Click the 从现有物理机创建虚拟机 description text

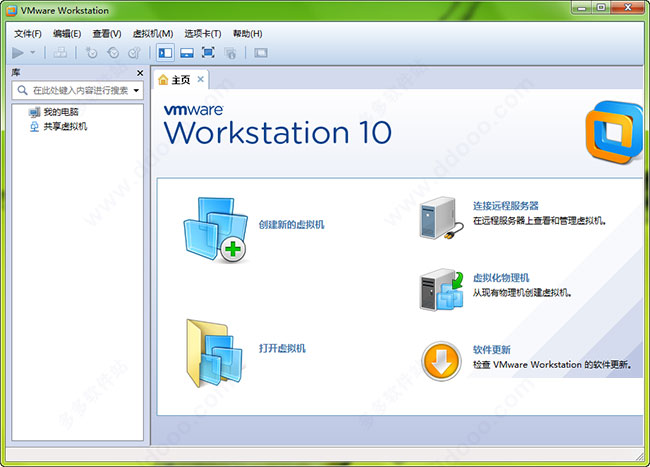coord(522,293)
